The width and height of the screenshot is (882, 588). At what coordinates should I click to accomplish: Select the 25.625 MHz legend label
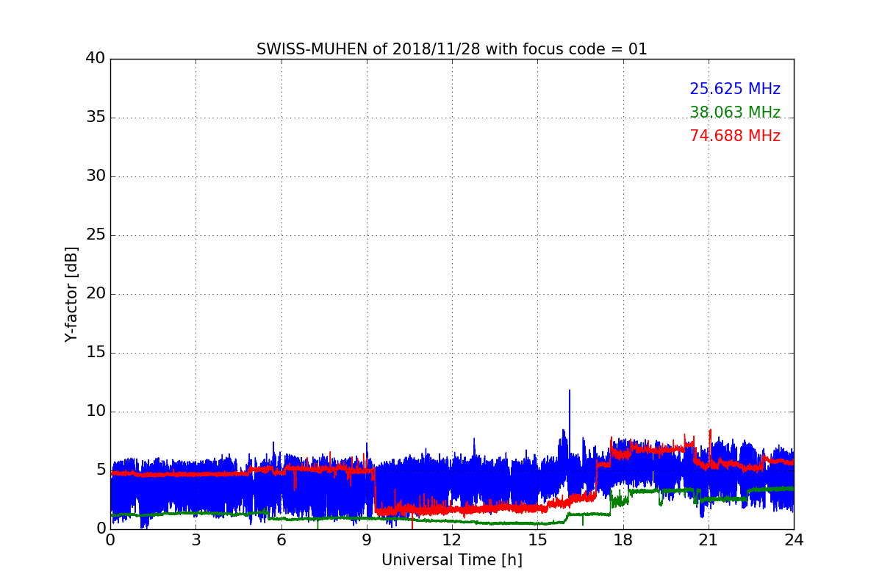tap(735, 89)
